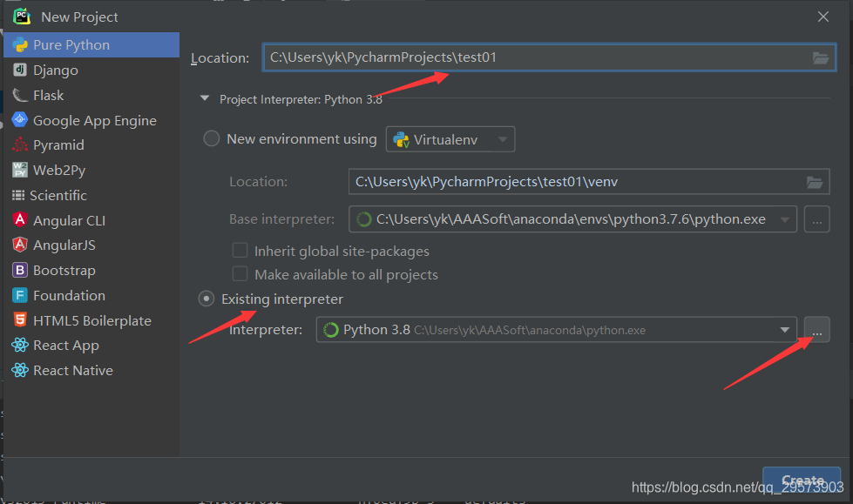Click the Create button

click(802, 480)
